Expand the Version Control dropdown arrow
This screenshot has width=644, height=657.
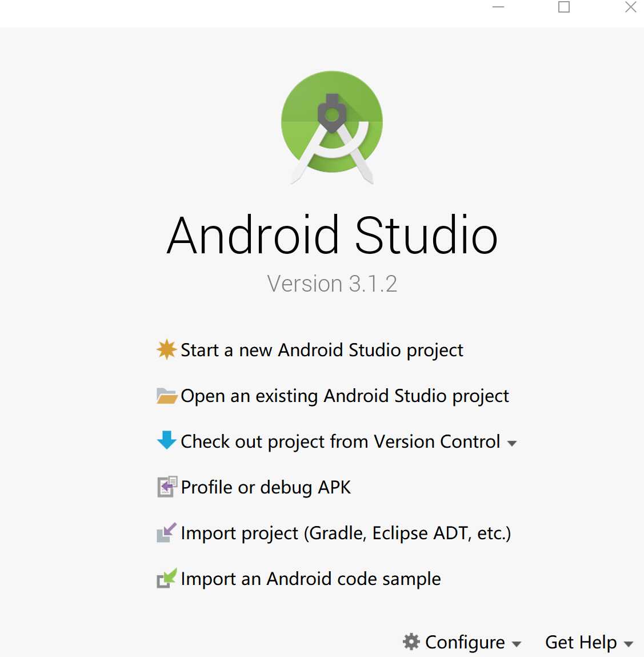pos(511,443)
